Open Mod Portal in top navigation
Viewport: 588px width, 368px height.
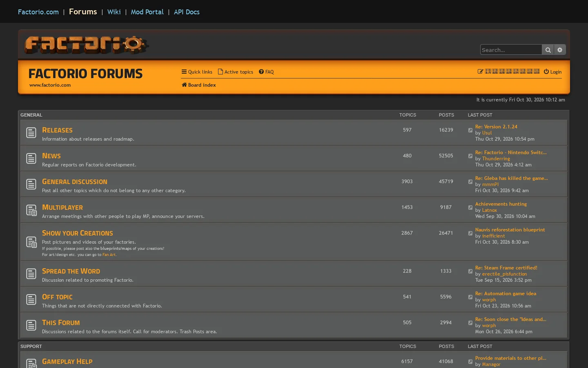tap(147, 12)
